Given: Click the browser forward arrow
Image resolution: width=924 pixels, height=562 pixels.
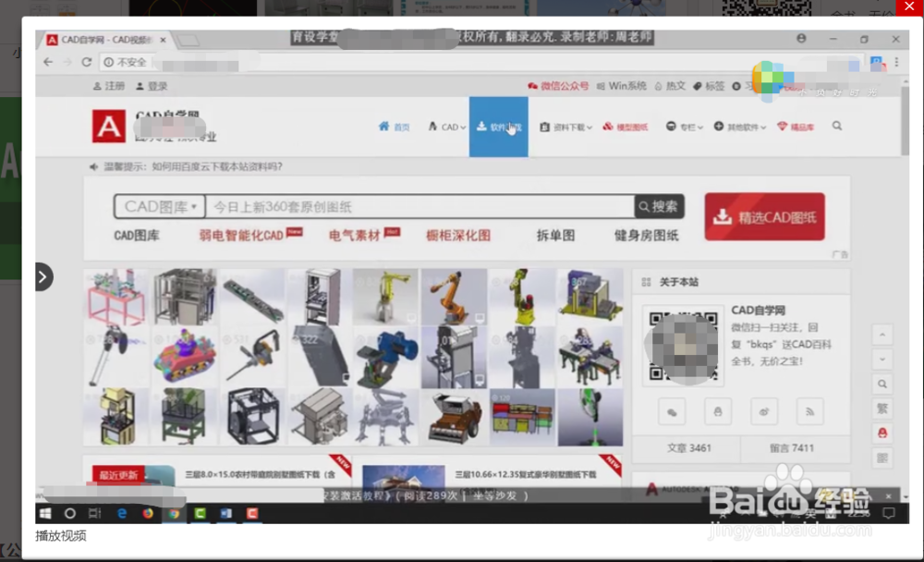Looking at the screenshot, I should (x=67, y=62).
